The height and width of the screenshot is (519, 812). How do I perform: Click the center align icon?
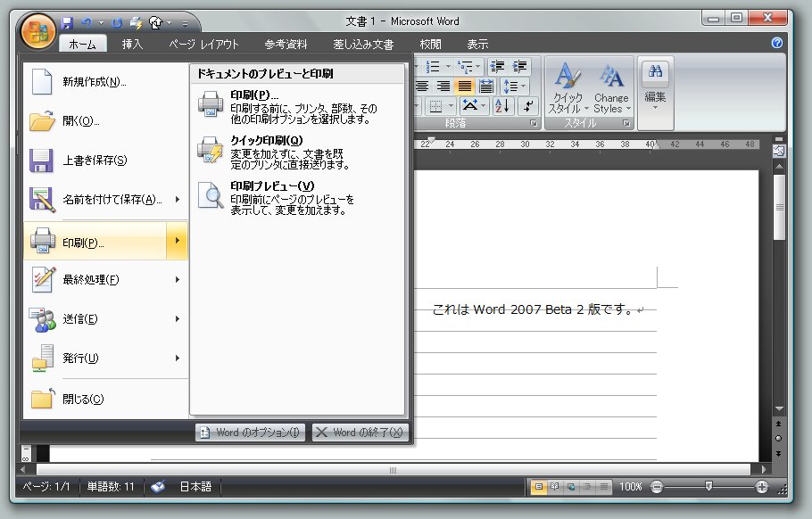423,86
